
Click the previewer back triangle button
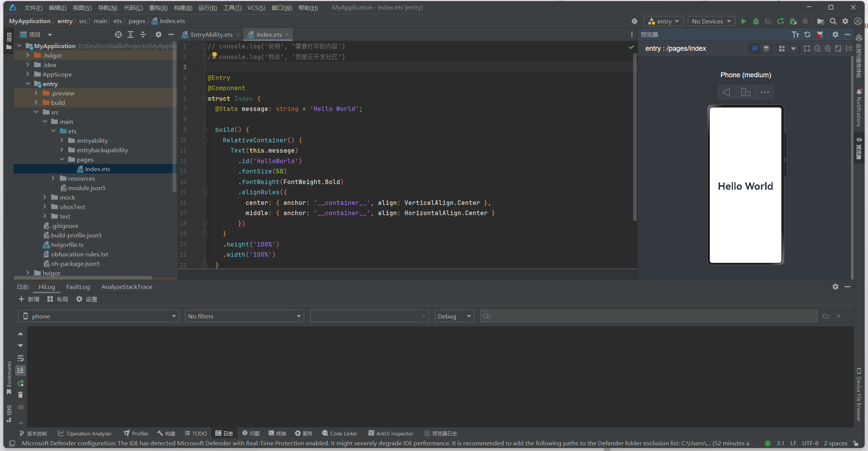(726, 92)
